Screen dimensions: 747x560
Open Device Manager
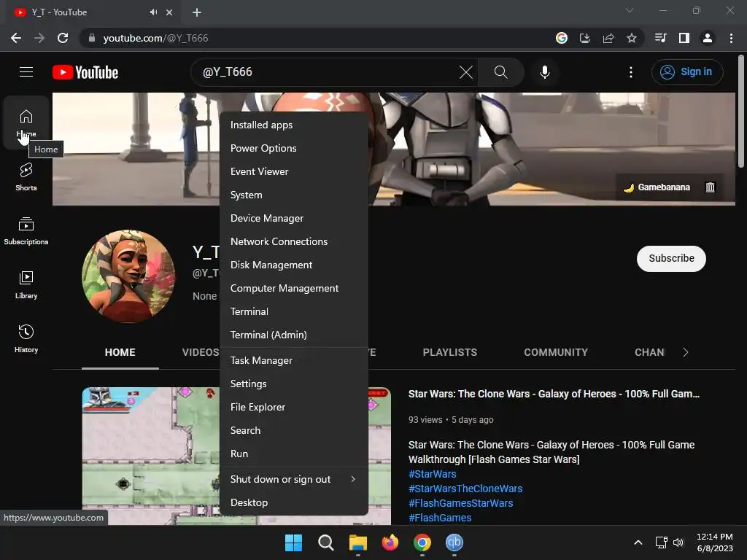click(x=293, y=218)
